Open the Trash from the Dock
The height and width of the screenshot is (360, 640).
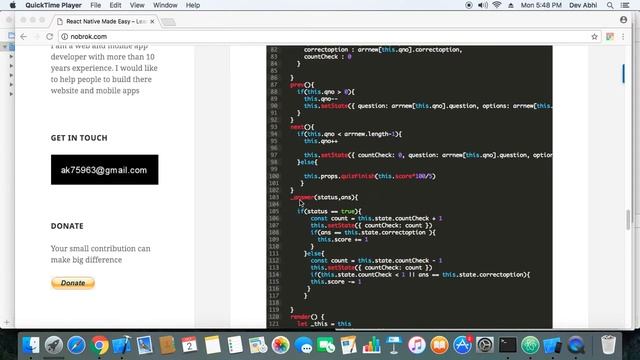pos(608,345)
